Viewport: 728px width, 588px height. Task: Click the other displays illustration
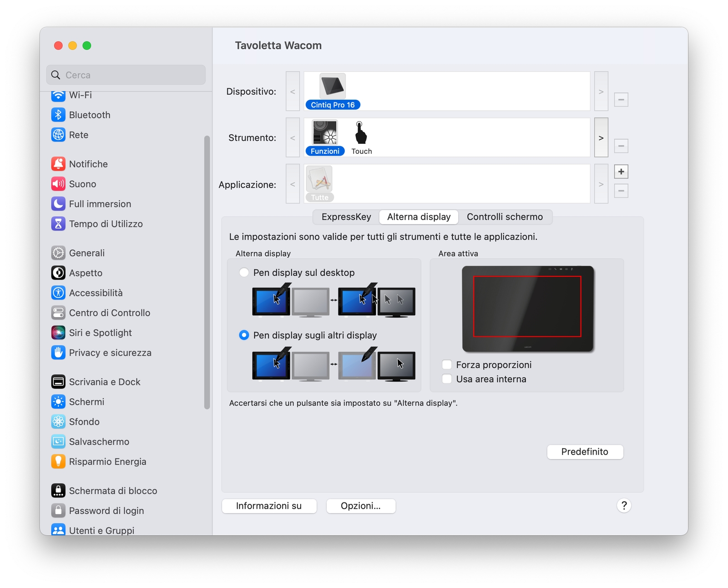pyautogui.click(x=334, y=364)
